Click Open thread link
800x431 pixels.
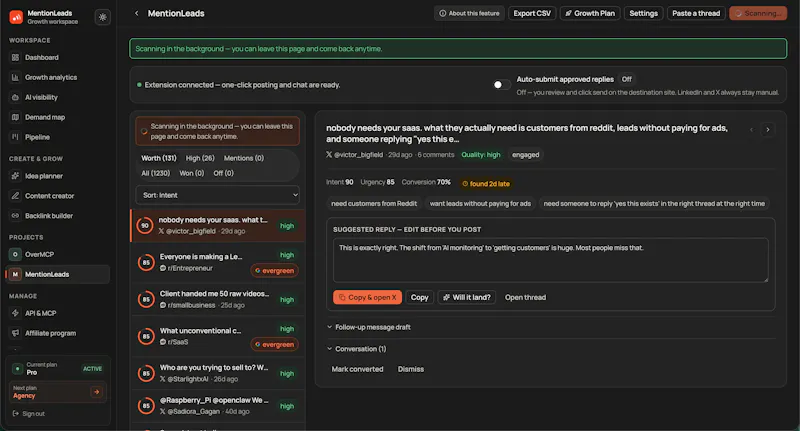(525, 297)
